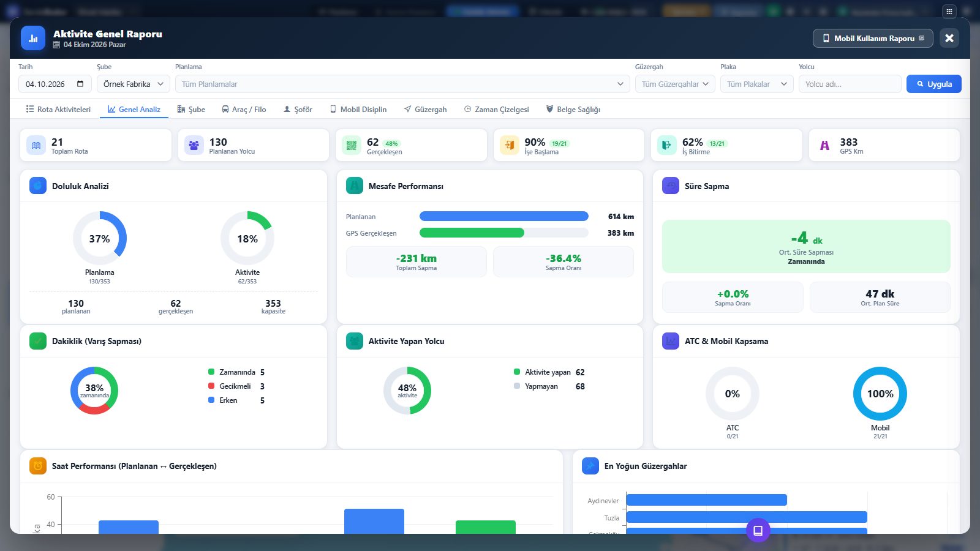The height and width of the screenshot is (551, 980).
Task: Open the Mobil Disiplin tab
Action: [358, 110]
